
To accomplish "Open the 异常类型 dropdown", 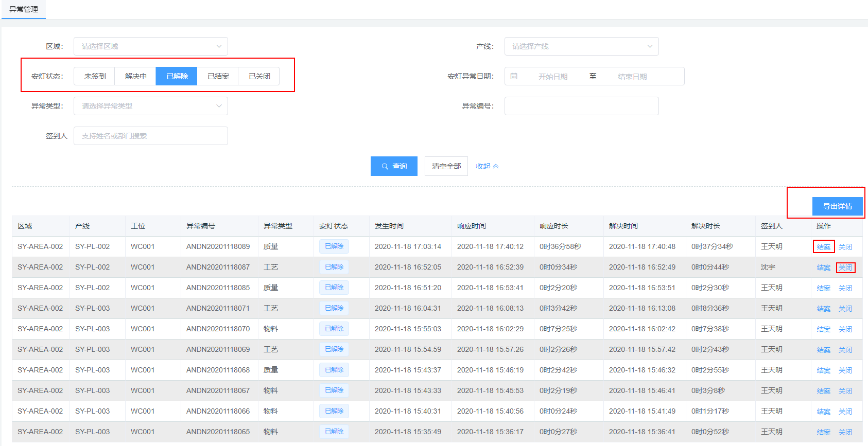I will pyautogui.click(x=150, y=106).
